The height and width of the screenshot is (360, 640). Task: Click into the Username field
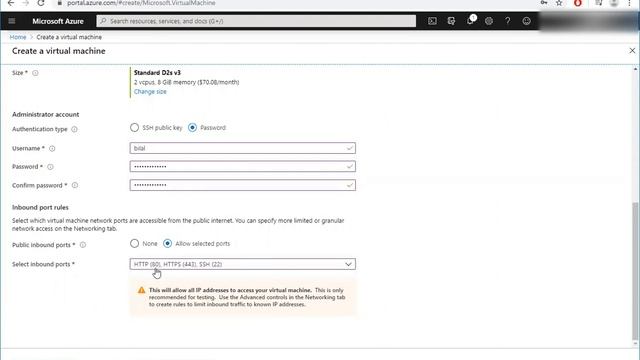242,148
